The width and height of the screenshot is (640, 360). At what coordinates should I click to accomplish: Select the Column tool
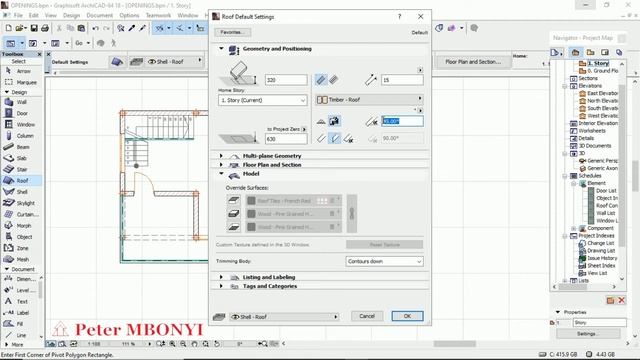[x=22, y=136]
